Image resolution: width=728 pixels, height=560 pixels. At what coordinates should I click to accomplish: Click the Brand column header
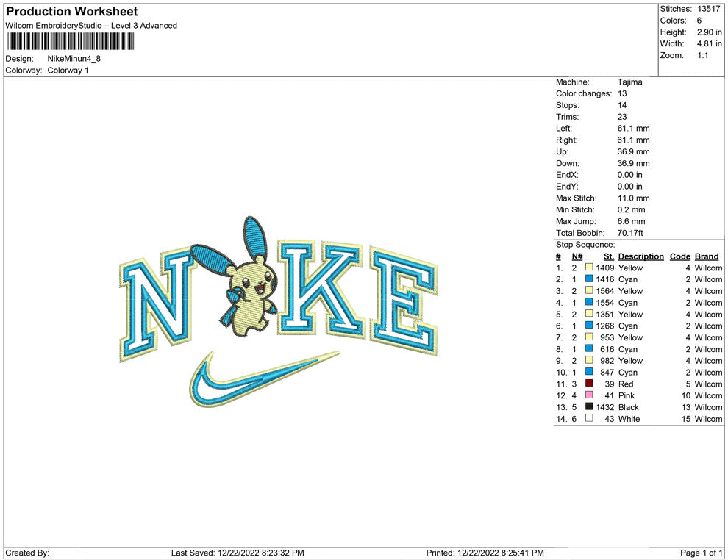point(707,256)
